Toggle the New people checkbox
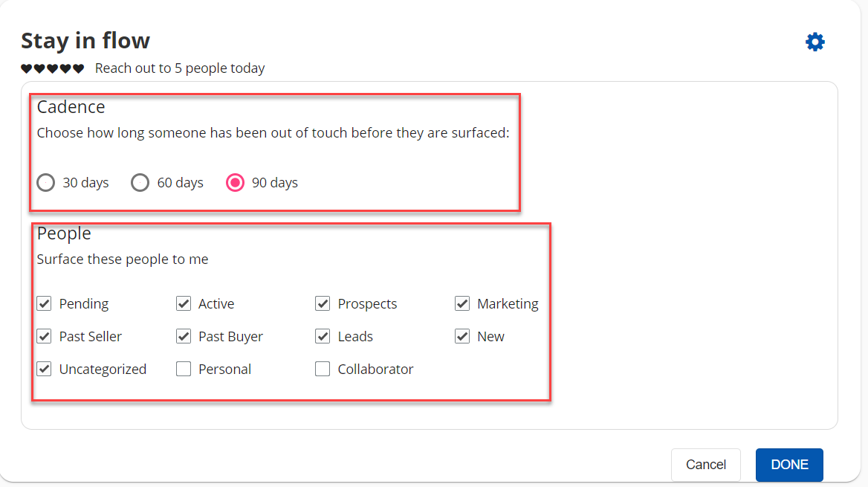 coord(462,336)
